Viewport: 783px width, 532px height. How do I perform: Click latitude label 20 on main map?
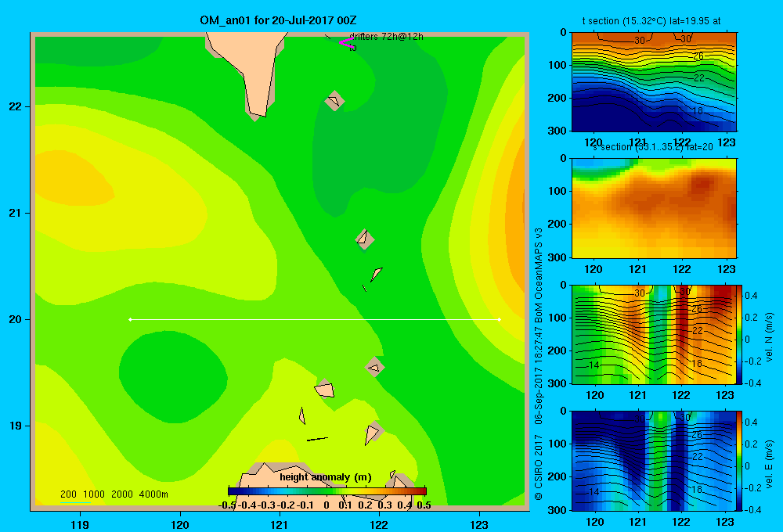click(16, 319)
